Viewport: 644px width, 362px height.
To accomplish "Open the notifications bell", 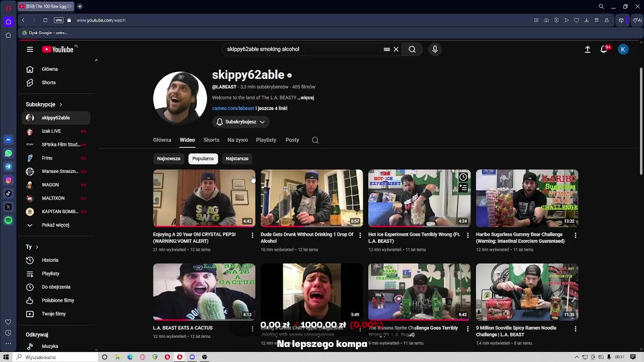I will (x=604, y=49).
